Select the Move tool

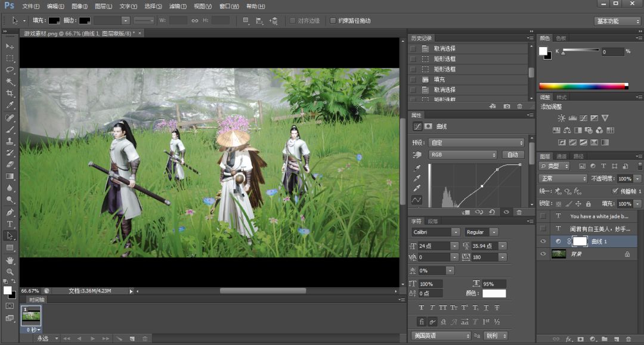(x=10, y=46)
